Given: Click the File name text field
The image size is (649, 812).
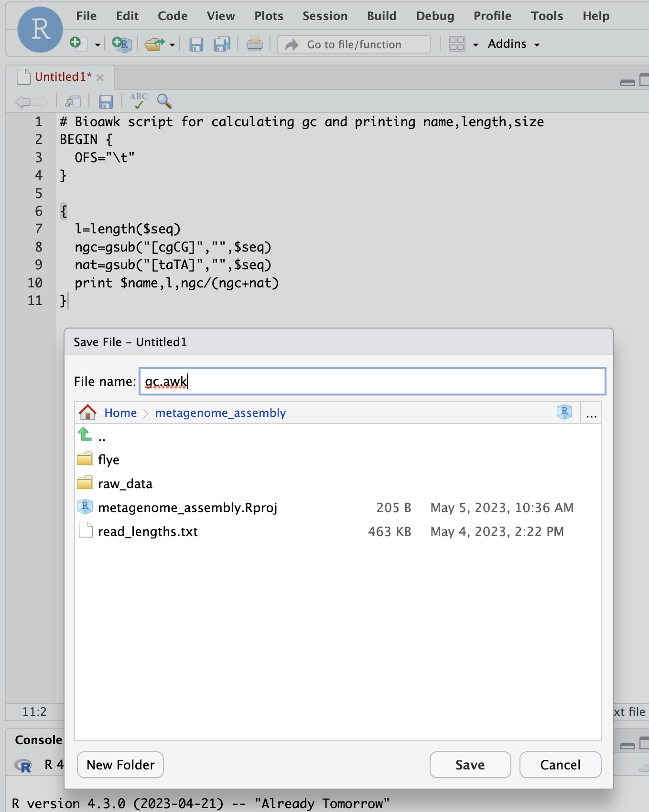Looking at the screenshot, I should pyautogui.click(x=372, y=381).
